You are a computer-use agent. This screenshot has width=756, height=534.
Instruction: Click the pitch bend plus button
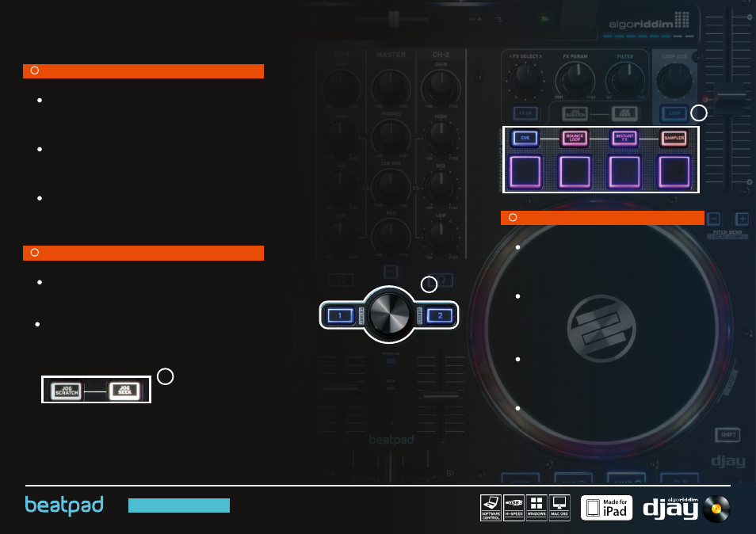(742, 219)
